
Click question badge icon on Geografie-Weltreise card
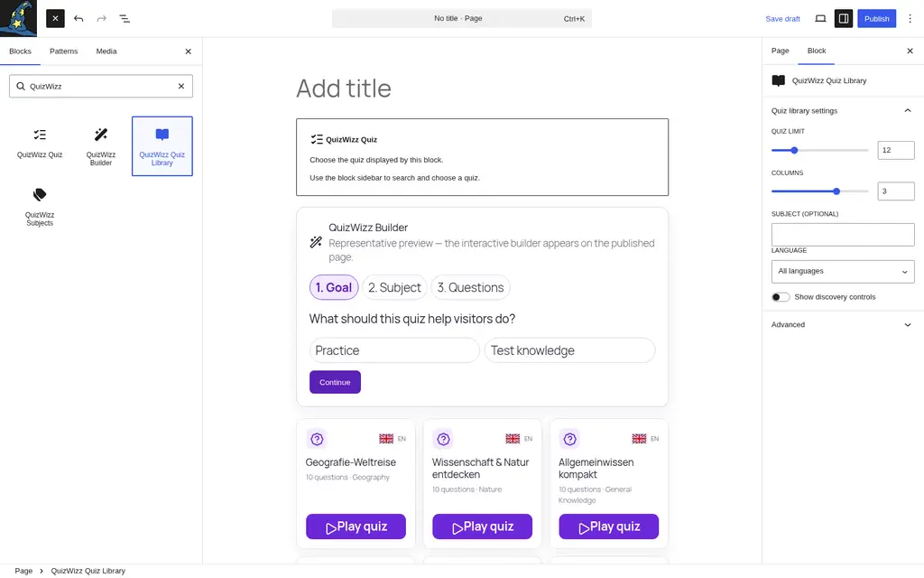coord(317,439)
